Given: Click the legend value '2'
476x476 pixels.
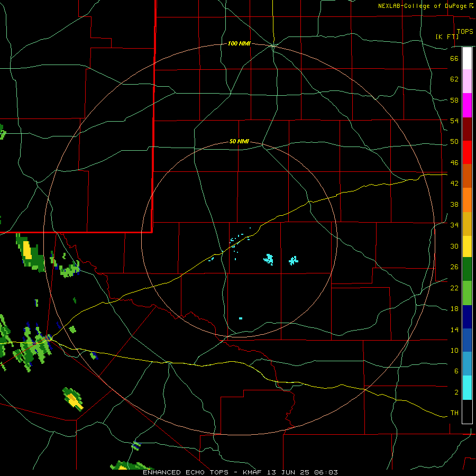Looking at the screenshot, I should 456,392.
